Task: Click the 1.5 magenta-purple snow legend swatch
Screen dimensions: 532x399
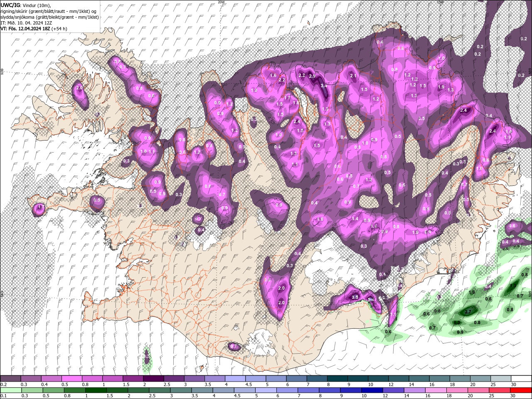Action: [x=133, y=379]
